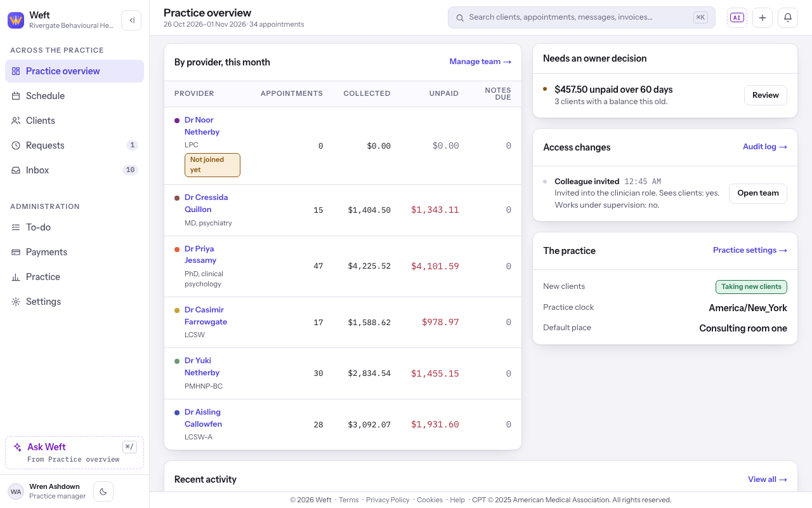This screenshot has height=508, width=812.
Task: Open notifications bell
Action: (x=788, y=18)
